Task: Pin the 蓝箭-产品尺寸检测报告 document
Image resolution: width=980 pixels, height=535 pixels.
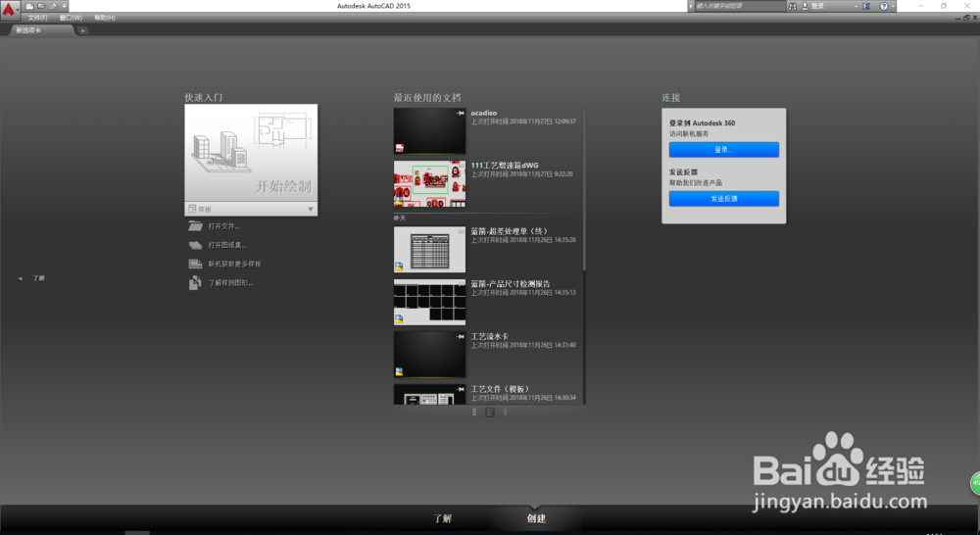Action: (x=461, y=284)
